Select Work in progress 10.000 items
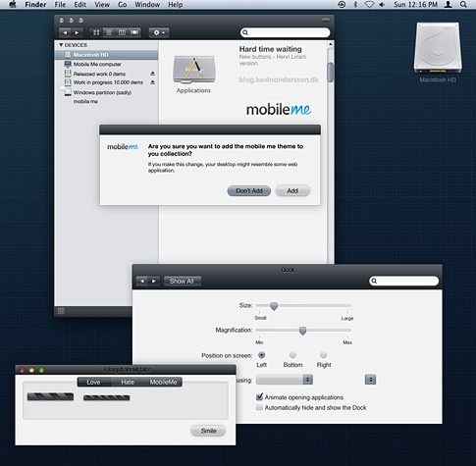This screenshot has width=476, height=466. (107, 82)
